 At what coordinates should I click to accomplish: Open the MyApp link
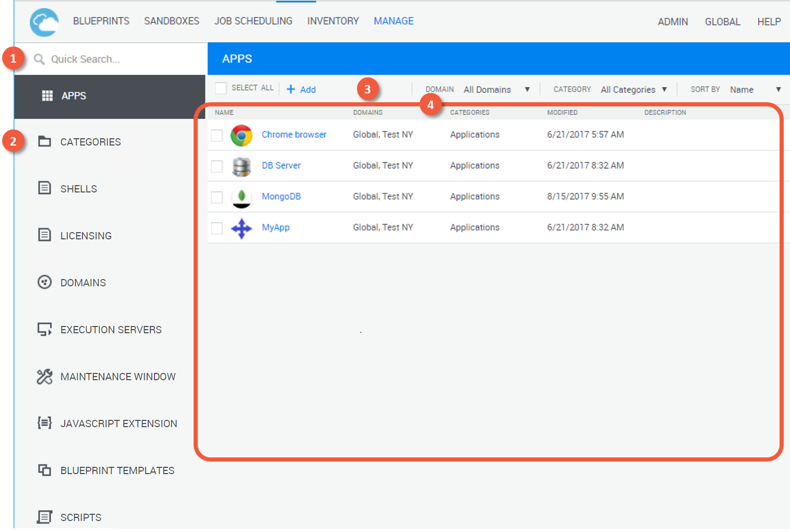[276, 227]
